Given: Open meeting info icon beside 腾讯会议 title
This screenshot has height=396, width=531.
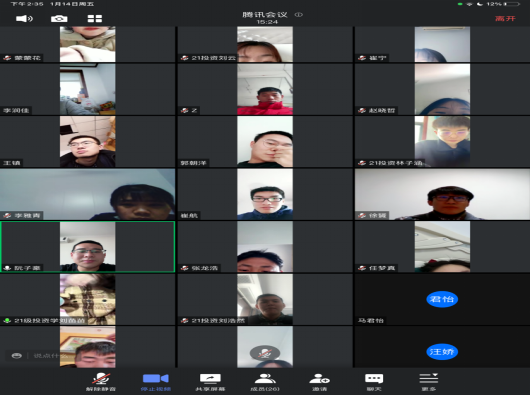Looking at the screenshot, I should [x=298, y=15].
